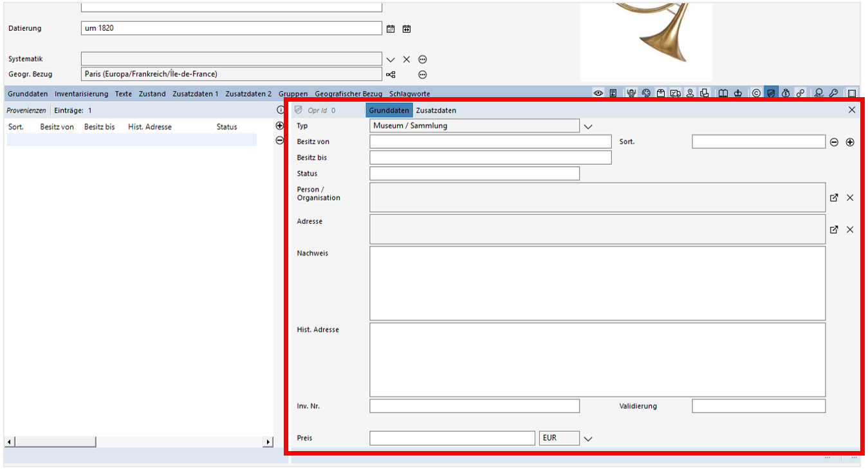
Task: Click the ellipsis button beside Geogr. Bezug
Action: point(422,75)
